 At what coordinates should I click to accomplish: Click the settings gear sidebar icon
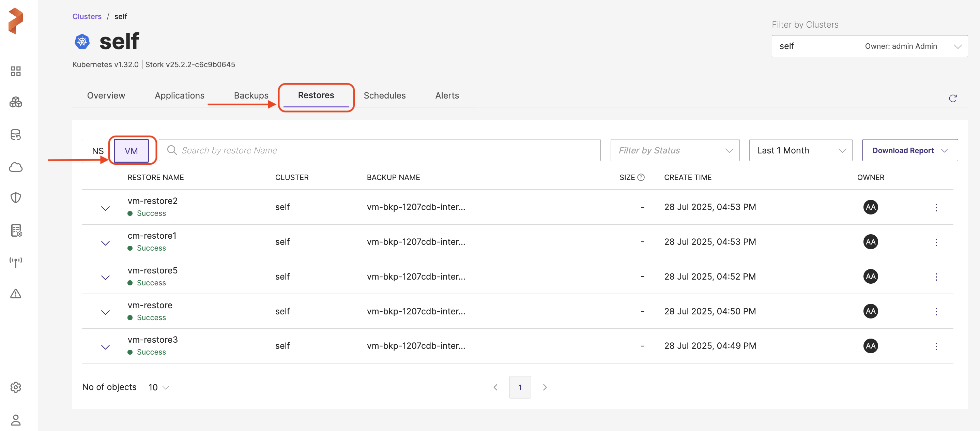coord(16,387)
